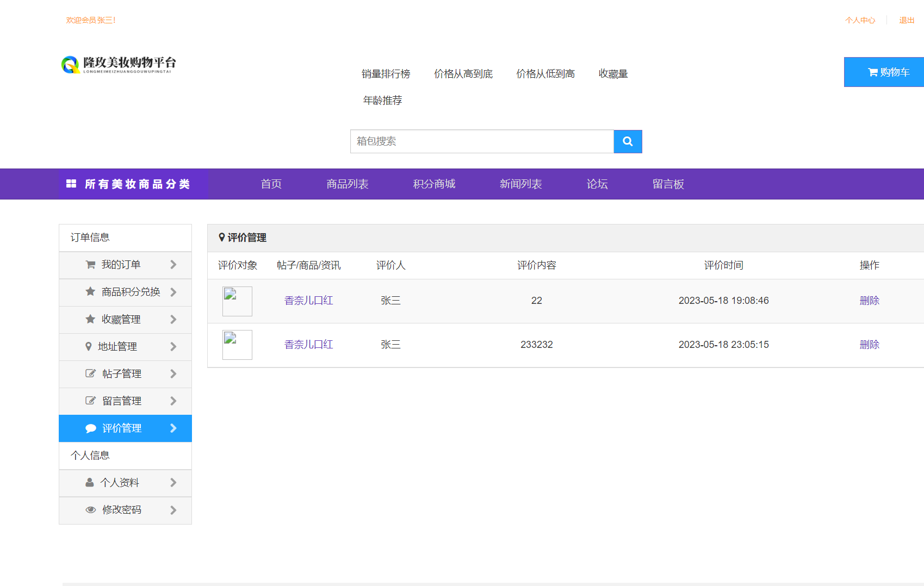Click the timestamp 2023-05-18 23:05:15
Viewport: 924px width, 586px height.
724,345
